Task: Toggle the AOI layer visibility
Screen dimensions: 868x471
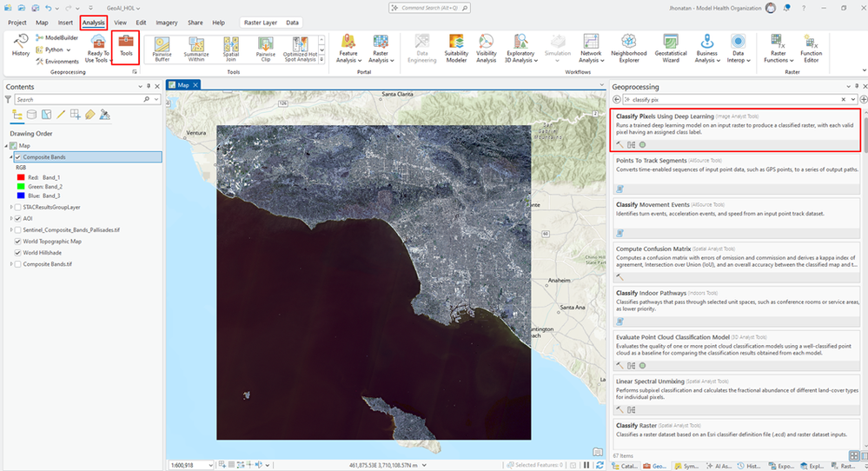Action: [17, 219]
